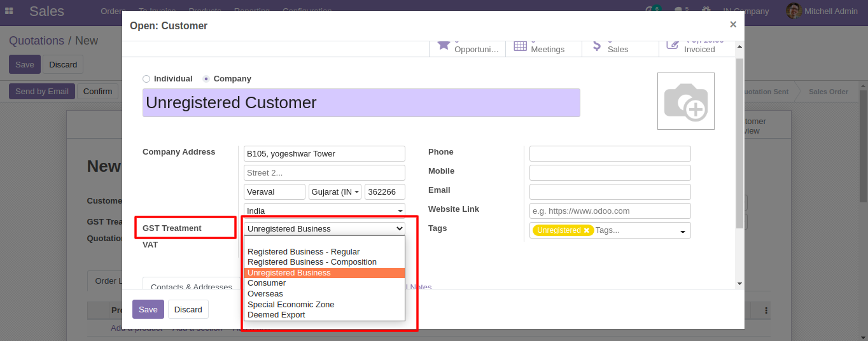Close the Open: Customer dialog
Screen dimensions: 868x341
(x=732, y=24)
